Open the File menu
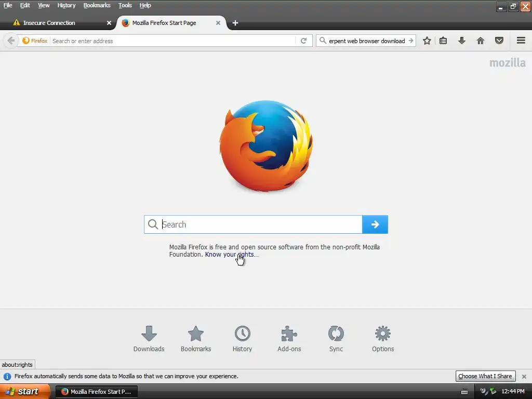The height and width of the screenshot is (399, 532). pos(8,5)
